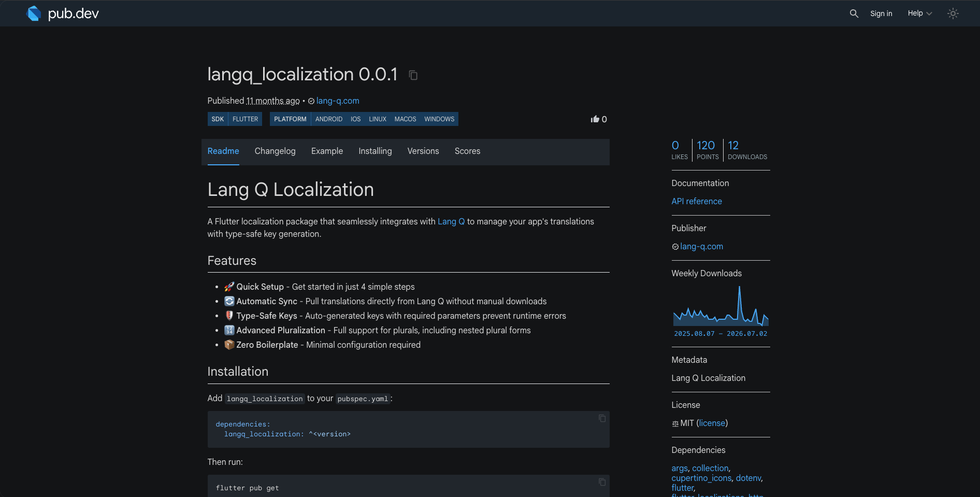Toggle the light/dark theme sun icon

[953, 13]
